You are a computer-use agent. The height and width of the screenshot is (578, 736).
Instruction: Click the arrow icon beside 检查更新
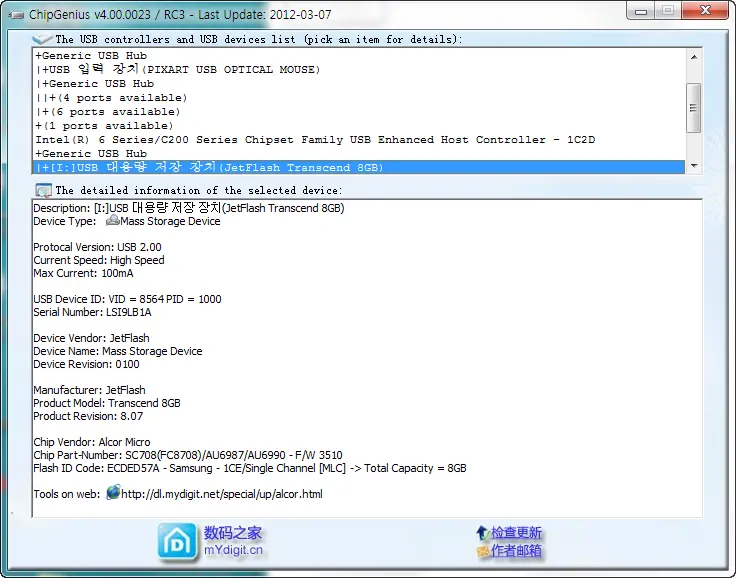(x=482, y=533)
